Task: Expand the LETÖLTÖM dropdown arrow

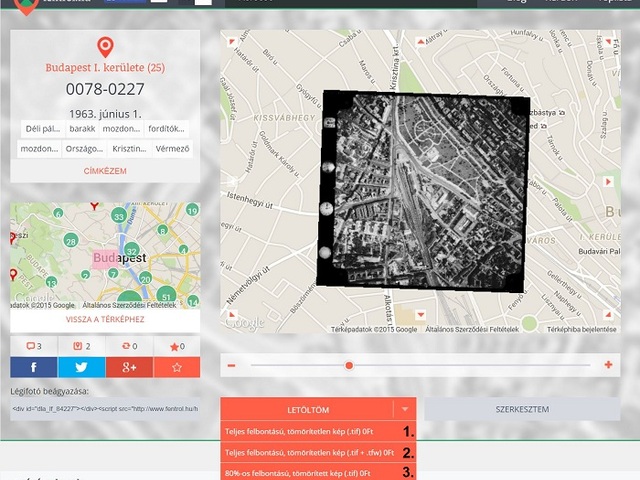Action: point(405,409)
